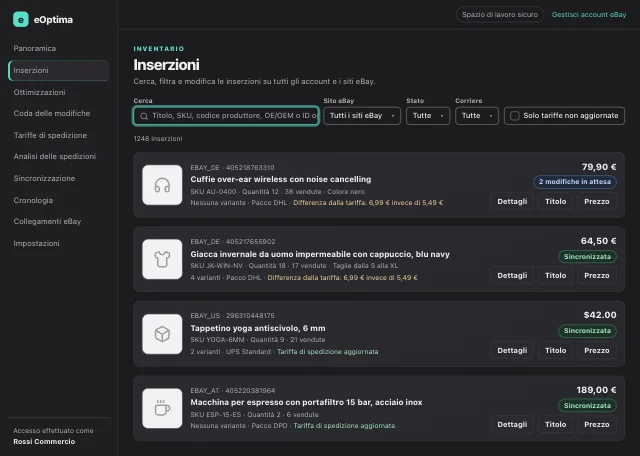Click listing ID 405218763310
Viewport: 640px width, 456px height.
250,168
